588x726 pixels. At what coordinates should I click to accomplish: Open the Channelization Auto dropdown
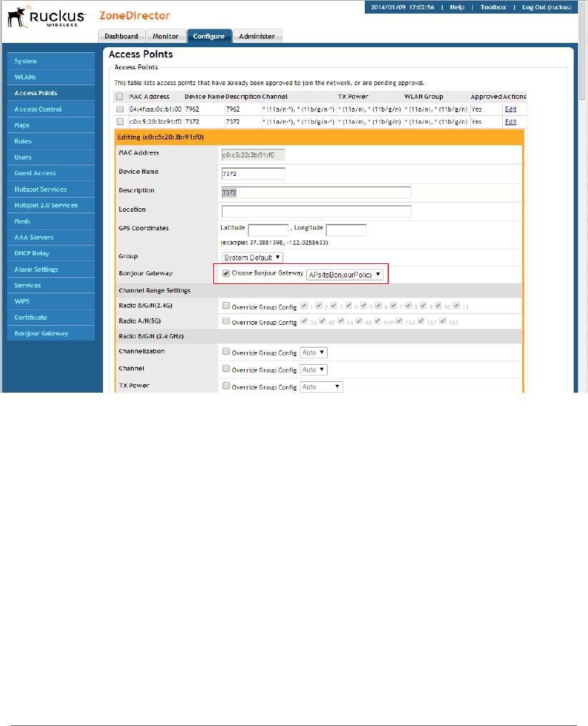pos(313,353)
